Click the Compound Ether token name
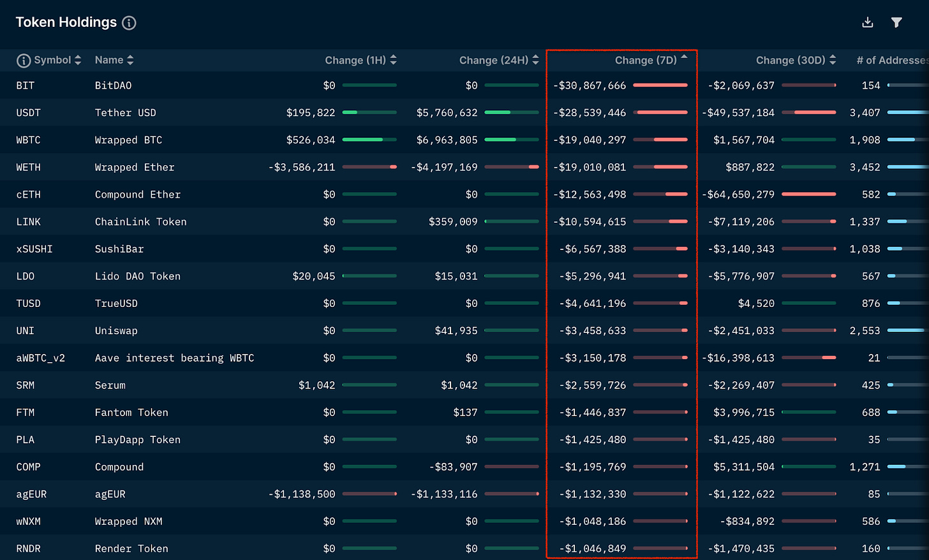 (138, 195)
